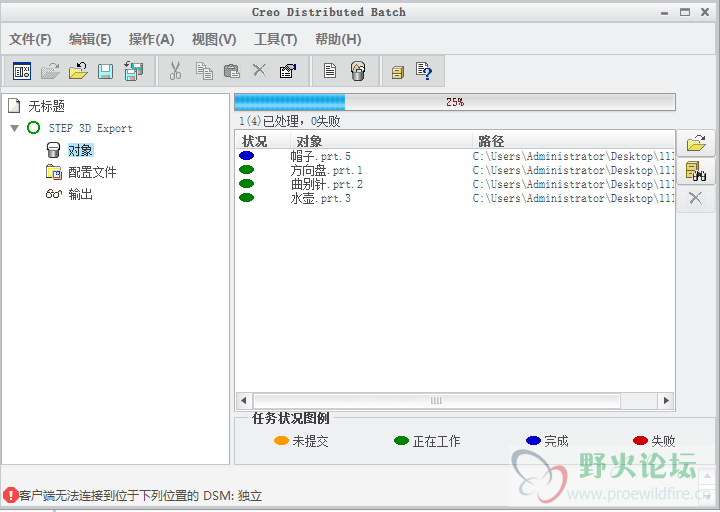The width and height of the screenshot is (720, 512).
Task: Select the 帽子.prt.5 row
Action: [455, 156]
